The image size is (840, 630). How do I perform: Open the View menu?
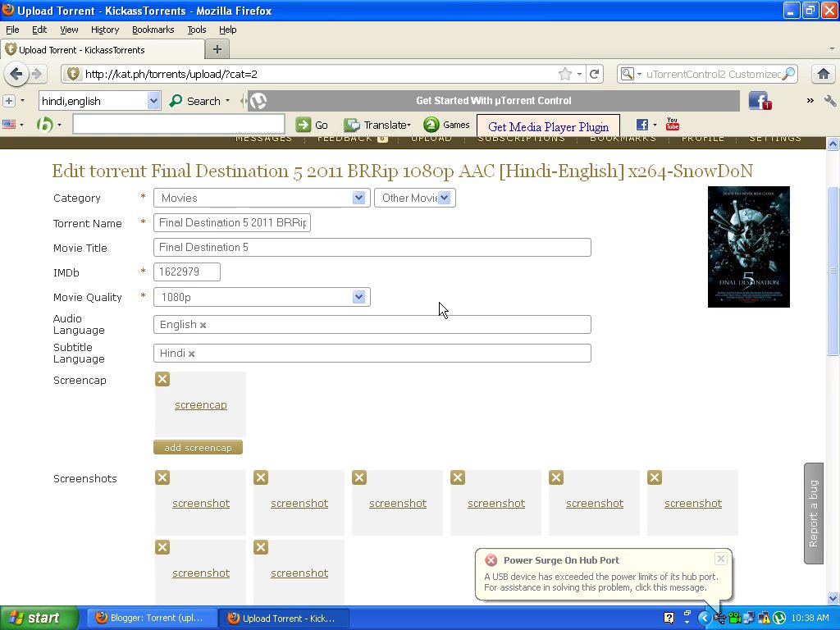point(69,30)
